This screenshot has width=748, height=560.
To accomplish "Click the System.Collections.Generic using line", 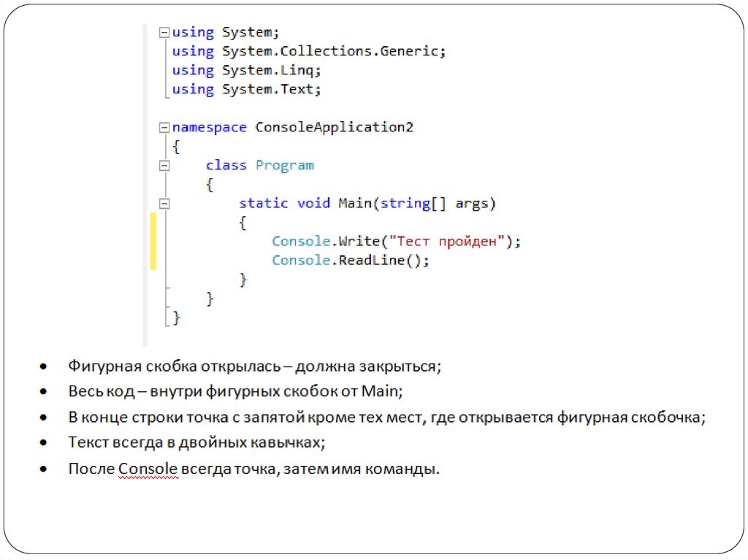I will click(308, 52).
